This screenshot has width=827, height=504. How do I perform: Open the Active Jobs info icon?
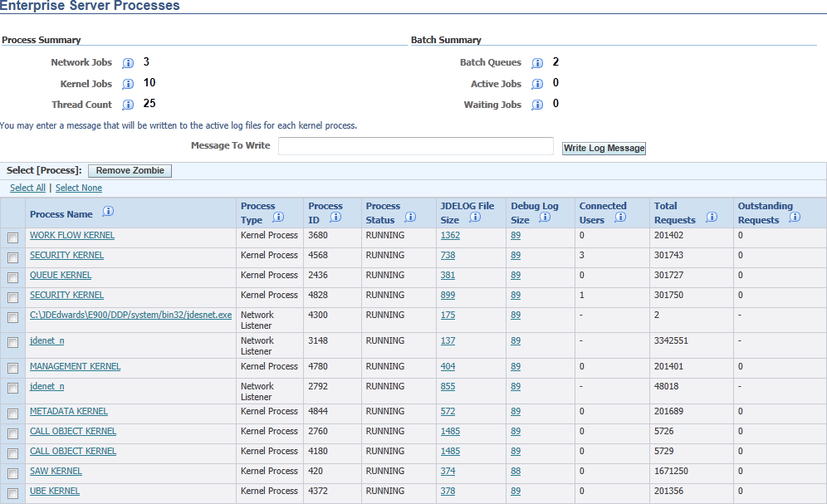537,85
